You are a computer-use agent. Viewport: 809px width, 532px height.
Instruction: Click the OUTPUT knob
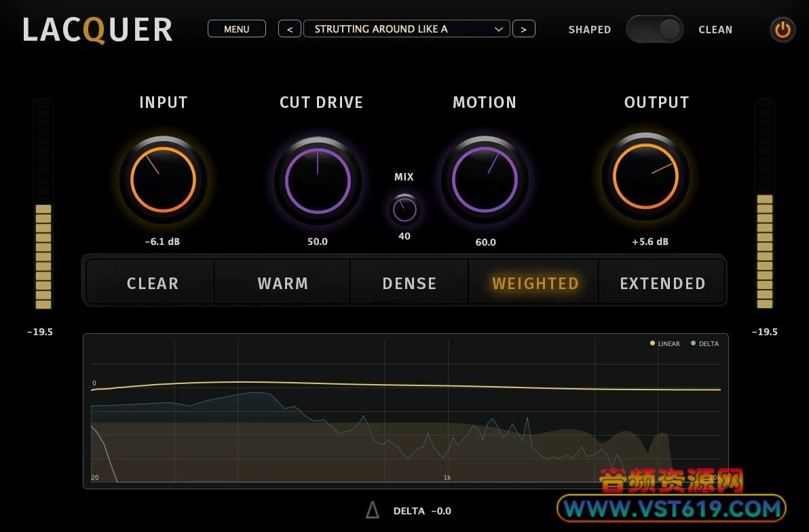tap(645, 176)
